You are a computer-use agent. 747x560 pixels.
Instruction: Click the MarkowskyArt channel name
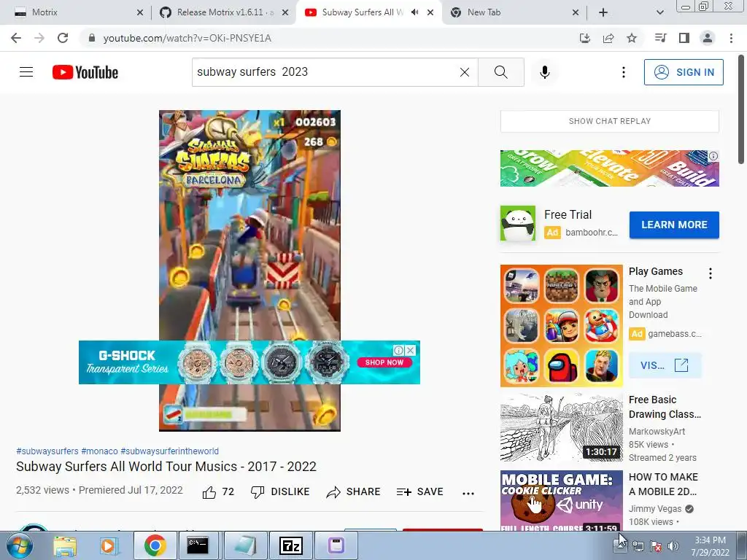tap(657, 432)
